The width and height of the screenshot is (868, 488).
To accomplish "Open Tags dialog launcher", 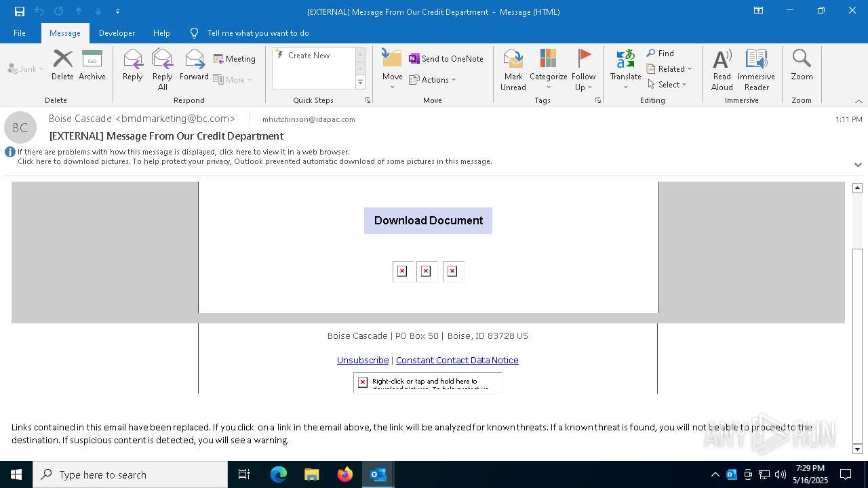I will click(x=598, y=100).
